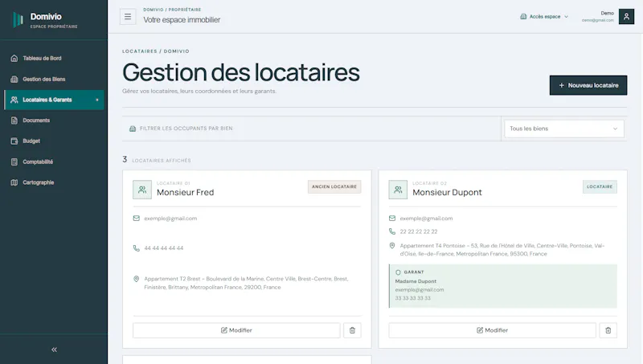Click building icon beside Accès espace
This screenshot has height=364, width=643.
[523, 16]
